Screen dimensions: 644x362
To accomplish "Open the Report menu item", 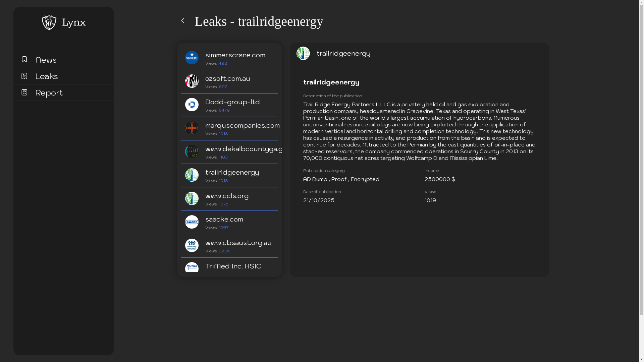I will (49, 93).
